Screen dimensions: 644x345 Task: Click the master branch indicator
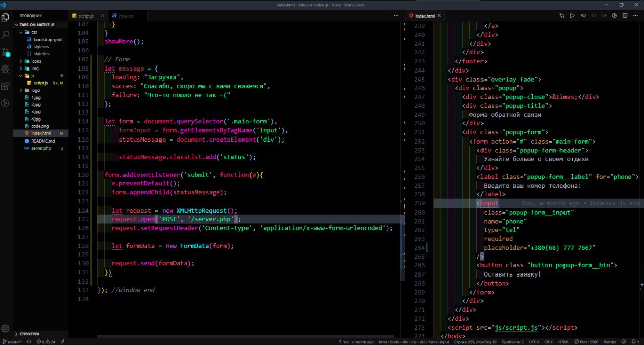(x=12, y=342)
